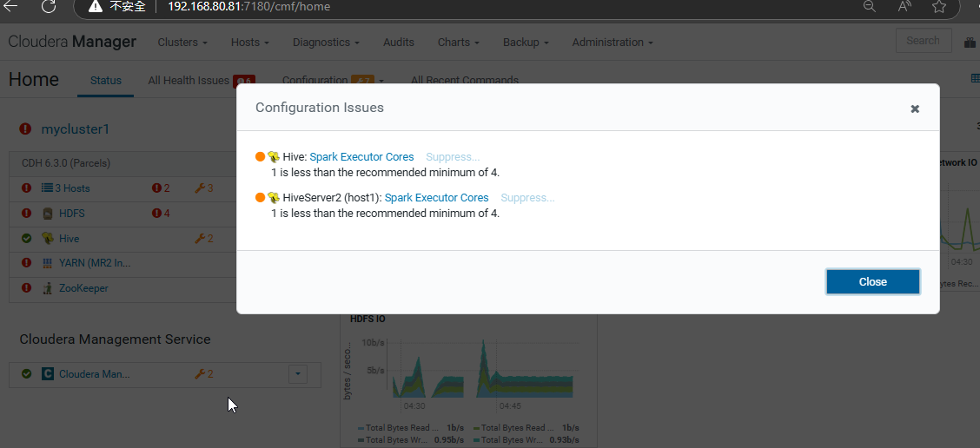Switch to the Status tab
The image size is (980, 448).
[x=106, y=81]
